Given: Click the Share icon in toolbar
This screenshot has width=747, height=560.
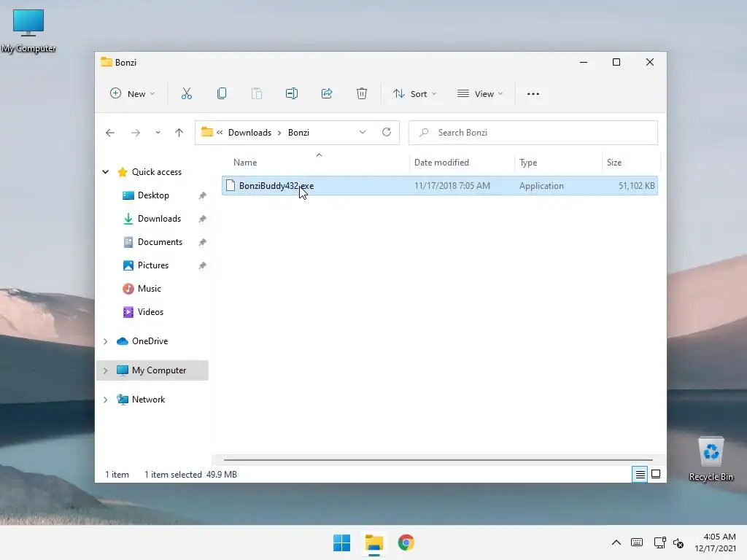Looking at the screenshot, I should click(327, 94).
